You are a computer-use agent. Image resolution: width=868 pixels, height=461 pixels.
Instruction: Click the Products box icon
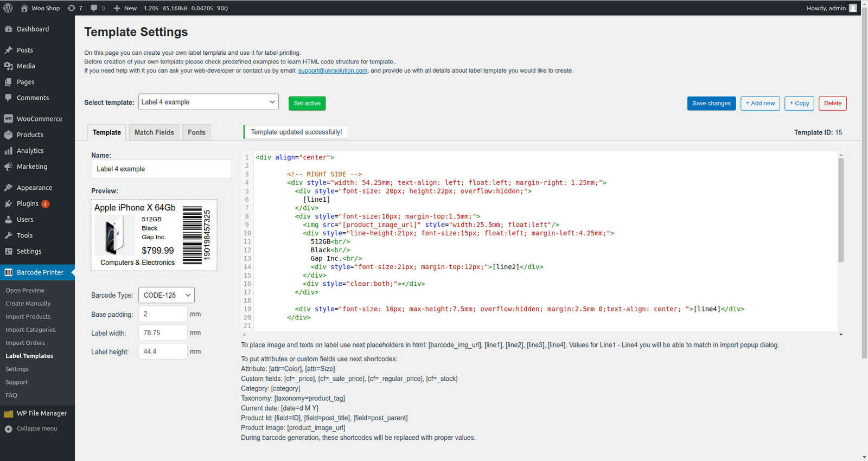click(8, 135)
